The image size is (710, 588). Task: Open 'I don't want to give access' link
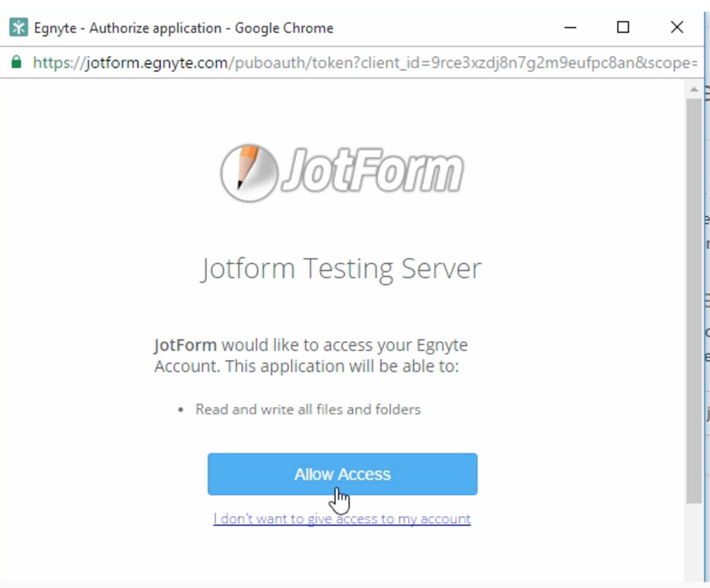343,519
